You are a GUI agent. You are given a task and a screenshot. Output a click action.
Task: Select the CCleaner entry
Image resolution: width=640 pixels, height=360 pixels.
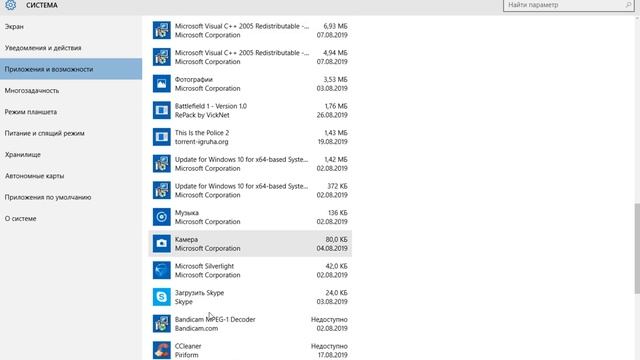(x=250, y=350)
